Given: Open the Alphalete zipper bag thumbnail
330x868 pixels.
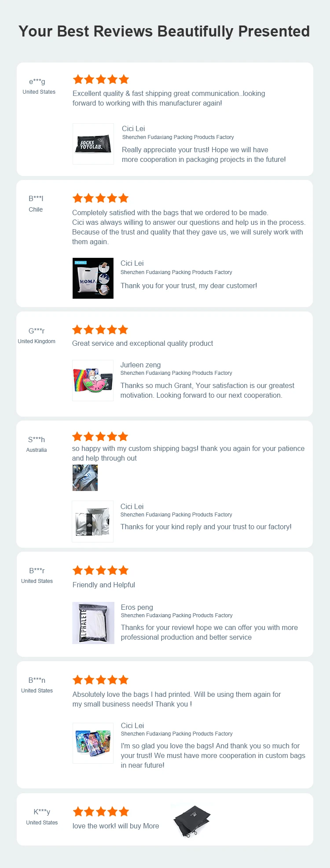Looking at the screenshot, I should (x=93, y=623).
